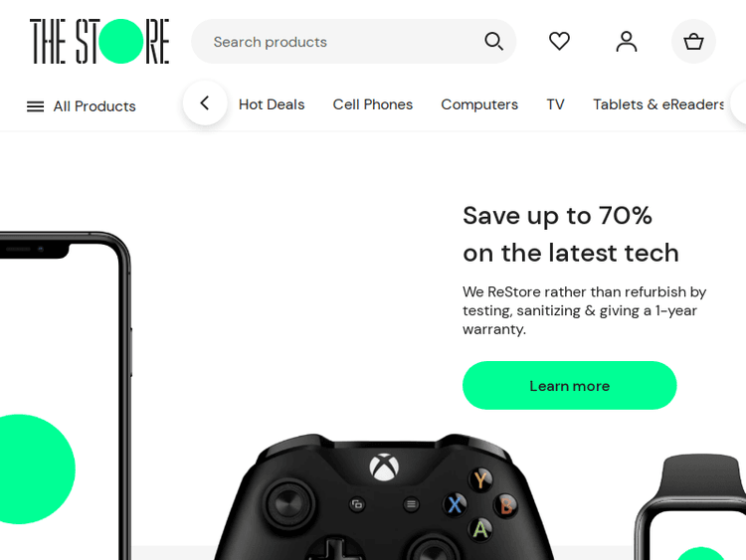Open the TV category

(555, 104)
